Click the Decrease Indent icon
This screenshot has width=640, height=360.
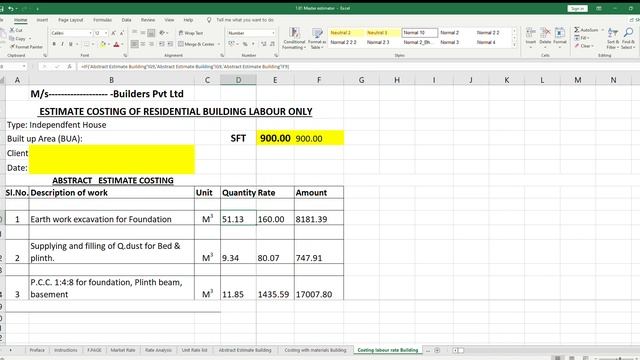[x=162, y=44]
